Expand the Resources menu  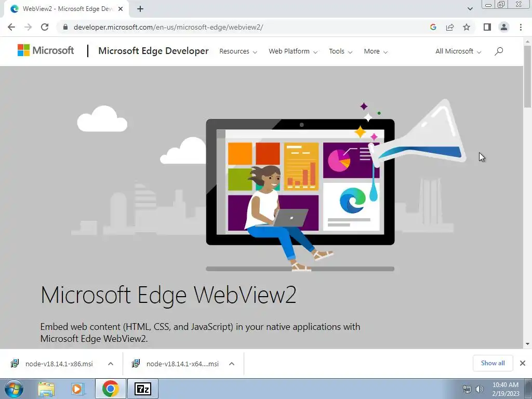click(x=238, y=51)
